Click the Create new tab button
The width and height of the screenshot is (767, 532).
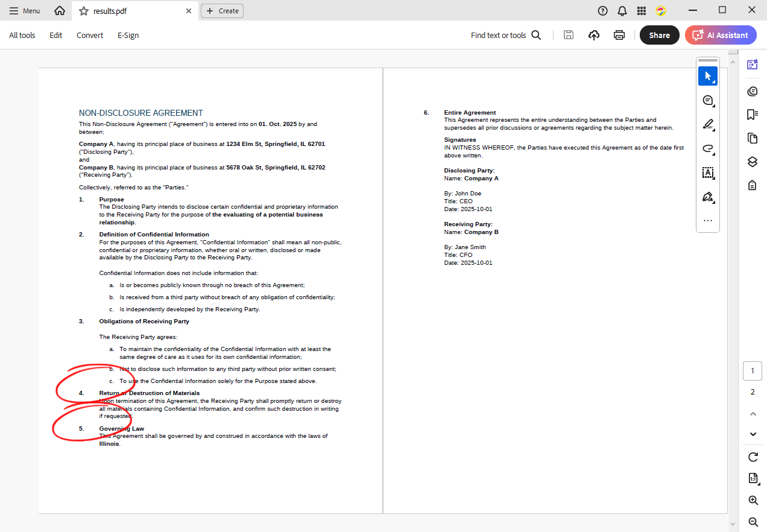(222, 11)
